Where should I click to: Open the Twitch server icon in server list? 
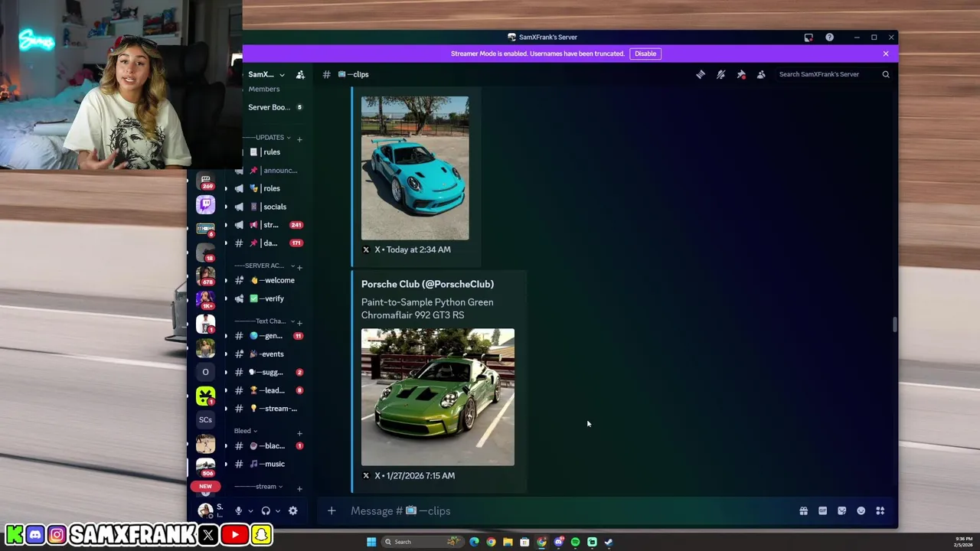pyautogui.click(x=205, y=204)
